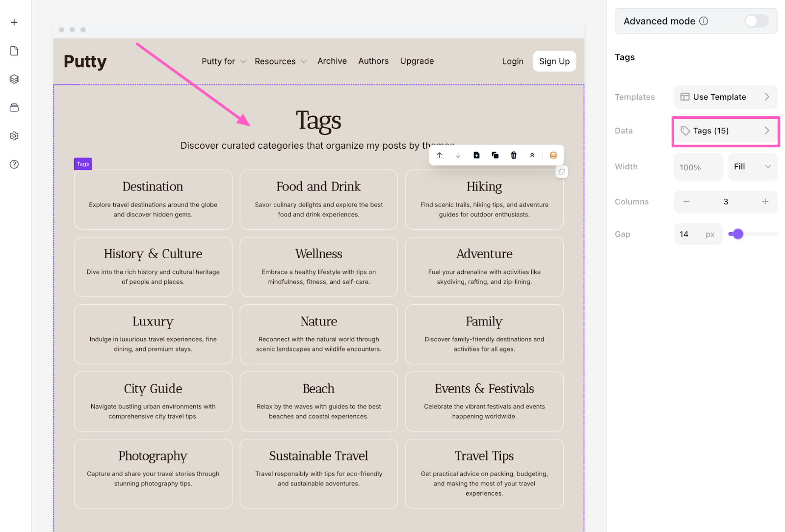Open the Authors menu item
785x532 pixels.
373,61
